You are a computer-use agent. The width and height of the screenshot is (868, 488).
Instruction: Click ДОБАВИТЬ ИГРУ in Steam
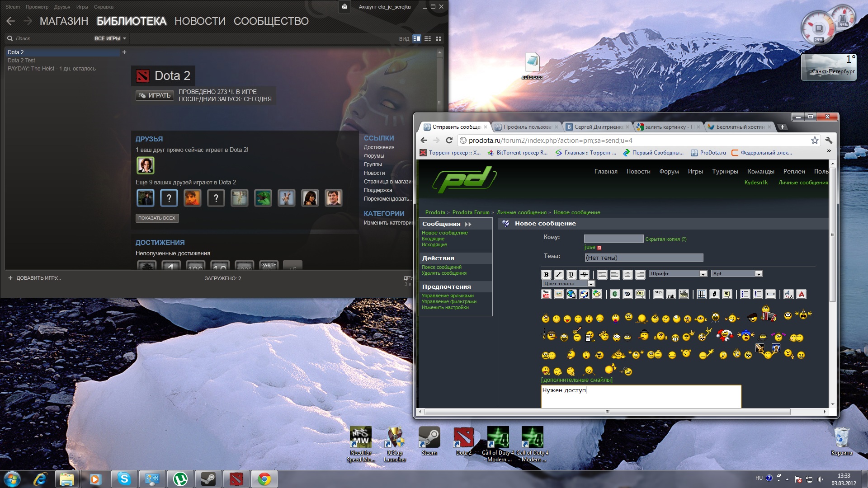coord(34,278)
